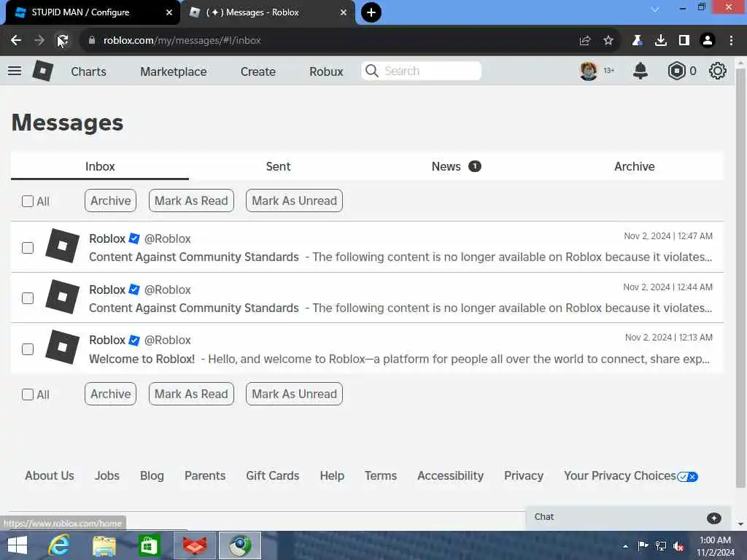The image size is (747, 560).
Task: Open the Create nav item
Action: (258, 71)
